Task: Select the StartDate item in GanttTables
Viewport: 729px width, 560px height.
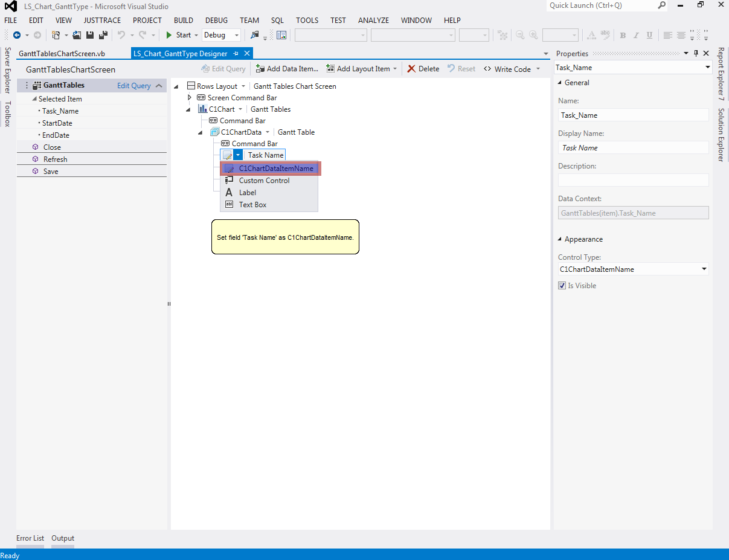Action: 57,123
